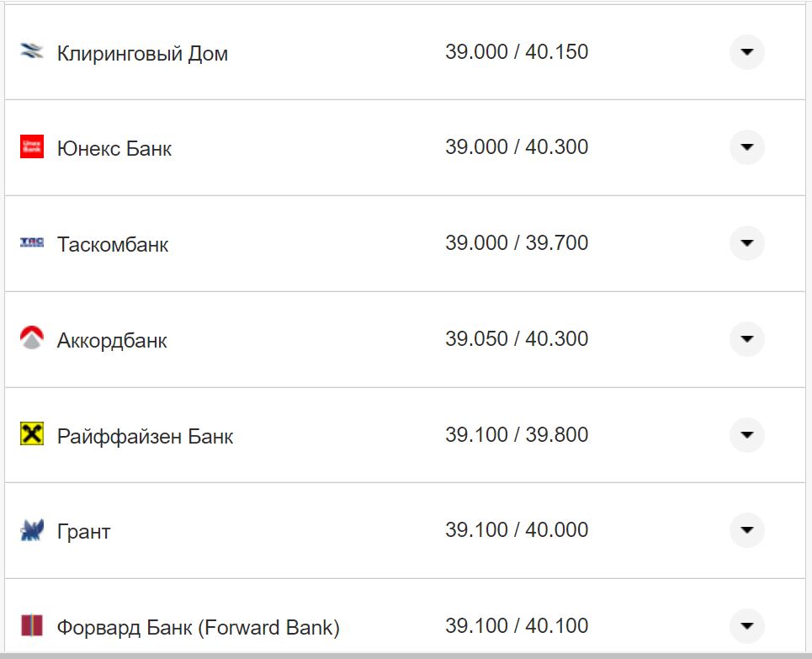Click the Форвард Банк logo icon
The width and height of the screenshot is (812, 659).
click(x=31, y=625)
